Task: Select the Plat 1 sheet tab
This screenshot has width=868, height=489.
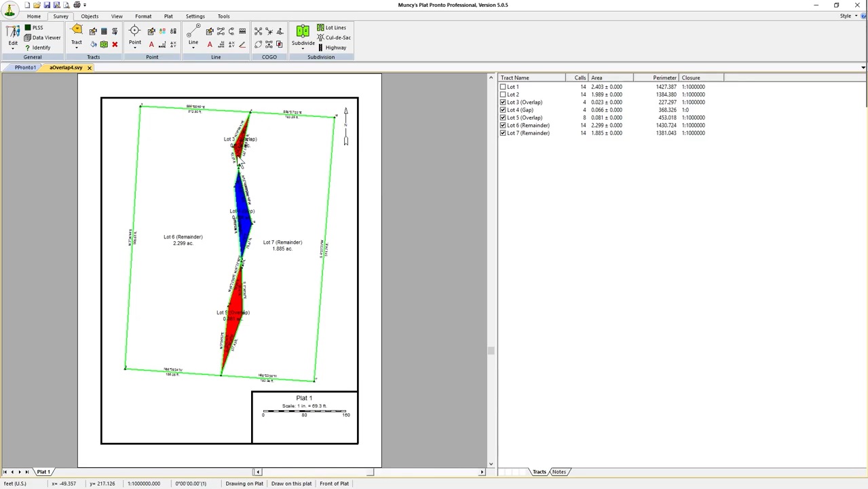Action: tap(43, 472)
